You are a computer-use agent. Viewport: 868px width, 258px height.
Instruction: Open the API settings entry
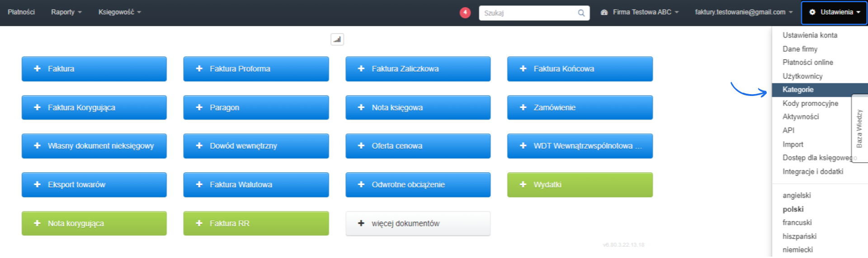[x=788, y=130]
